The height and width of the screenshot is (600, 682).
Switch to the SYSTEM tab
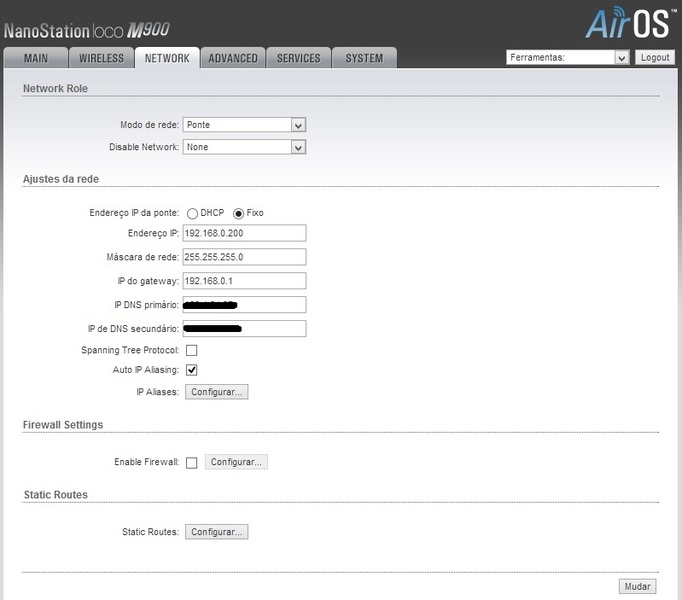coord(364,58)
